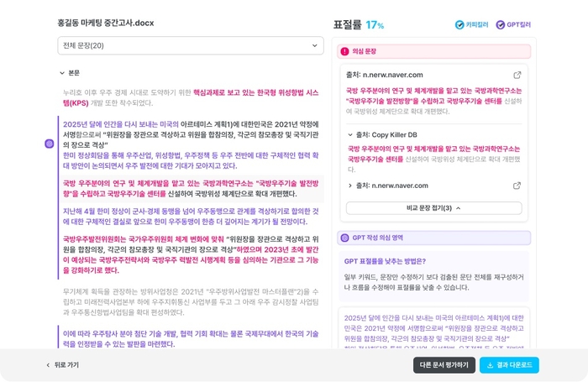Click the red 의심 문장 alert icon
The width and height of the screenshot is (588, 382).
tap(344, 51)
